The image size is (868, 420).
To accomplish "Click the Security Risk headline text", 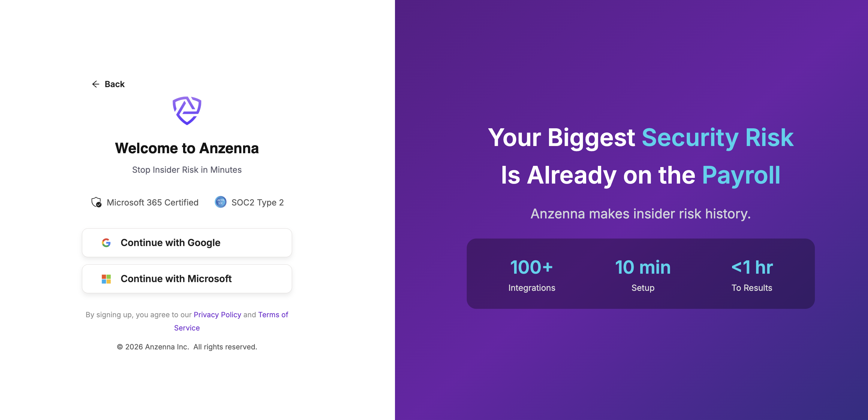I will point(717,138).
